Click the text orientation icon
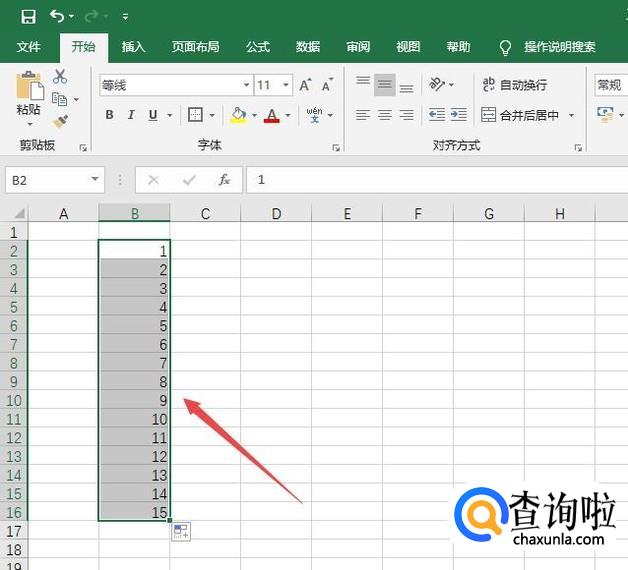 pyautogui.click(x=437, y=85)
